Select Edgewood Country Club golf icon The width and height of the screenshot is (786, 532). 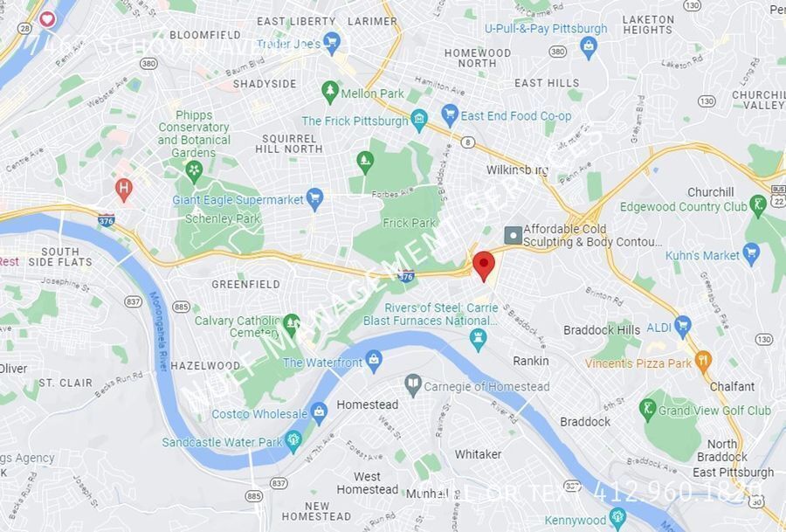[x=757, y=205]
